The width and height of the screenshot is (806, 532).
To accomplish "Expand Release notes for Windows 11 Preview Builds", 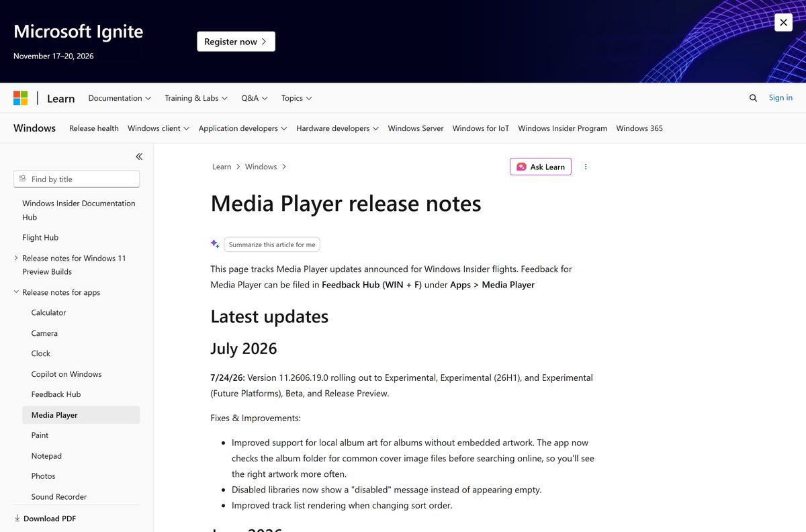I will point(74,265).
